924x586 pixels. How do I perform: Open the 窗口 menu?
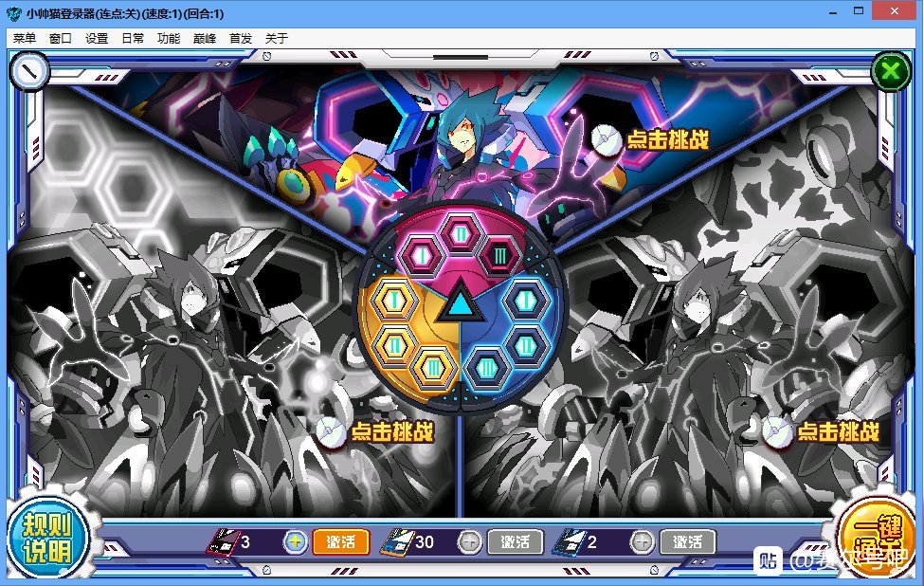[60, 38]
